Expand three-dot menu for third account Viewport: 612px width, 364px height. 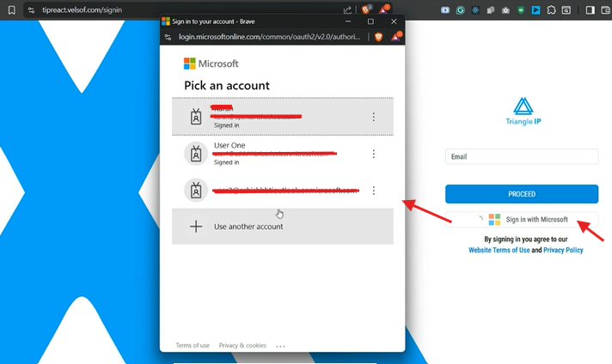coord(373,191)
